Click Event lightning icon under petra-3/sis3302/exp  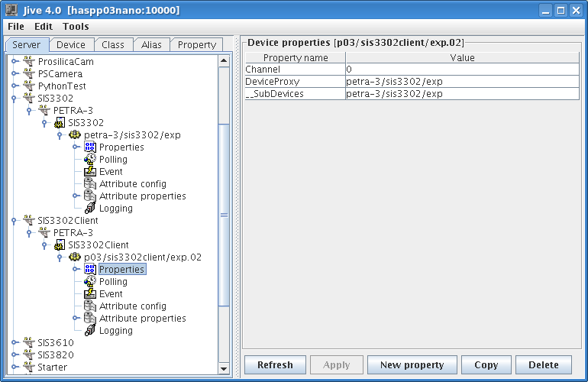(x=90, y=171)
